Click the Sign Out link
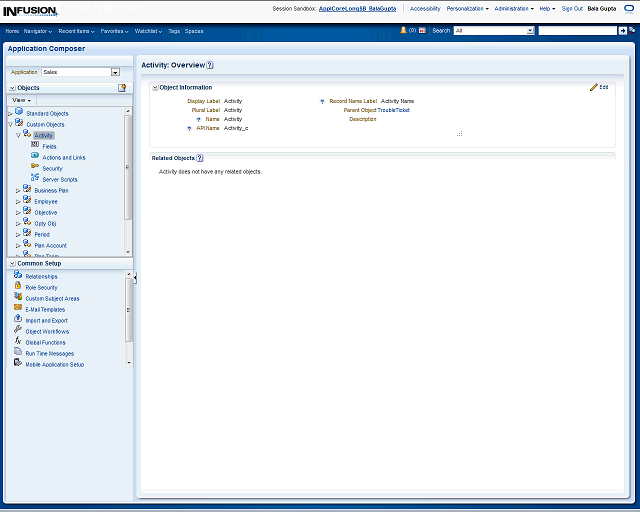Viewport: 640px width, 512px height. coord(572,8)
